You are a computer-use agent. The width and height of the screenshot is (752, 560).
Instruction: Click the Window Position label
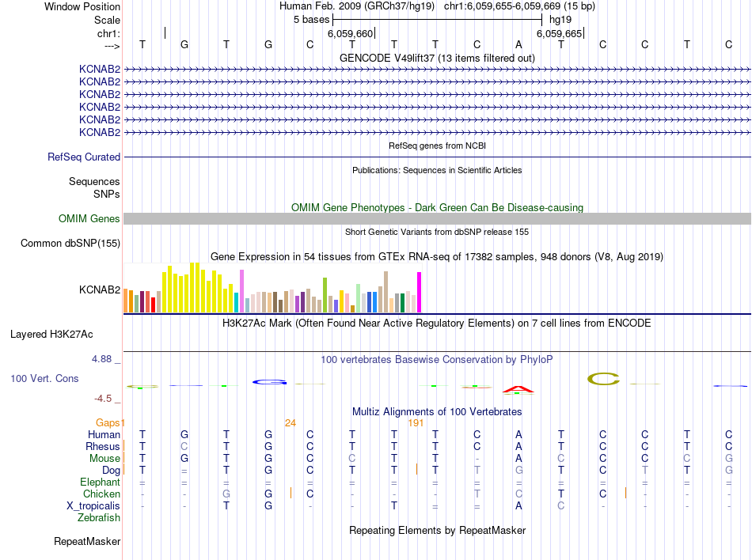[x=82, y=6]
